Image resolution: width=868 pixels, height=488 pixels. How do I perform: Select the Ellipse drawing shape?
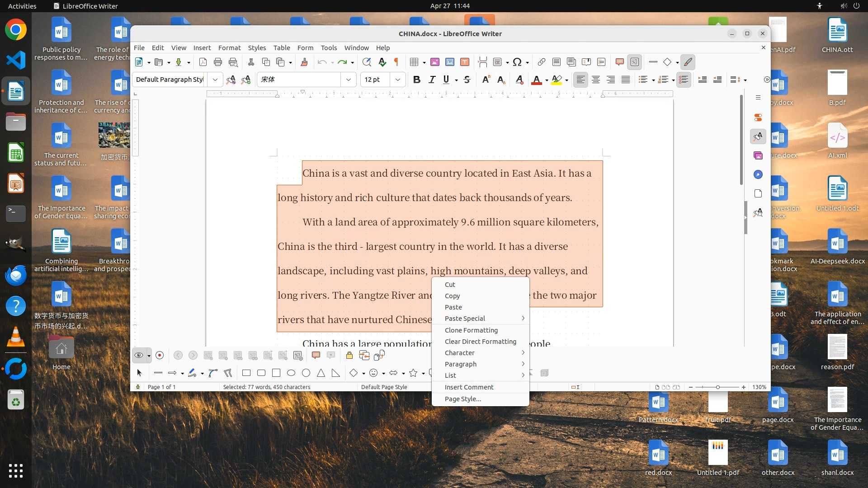point(291,373)
